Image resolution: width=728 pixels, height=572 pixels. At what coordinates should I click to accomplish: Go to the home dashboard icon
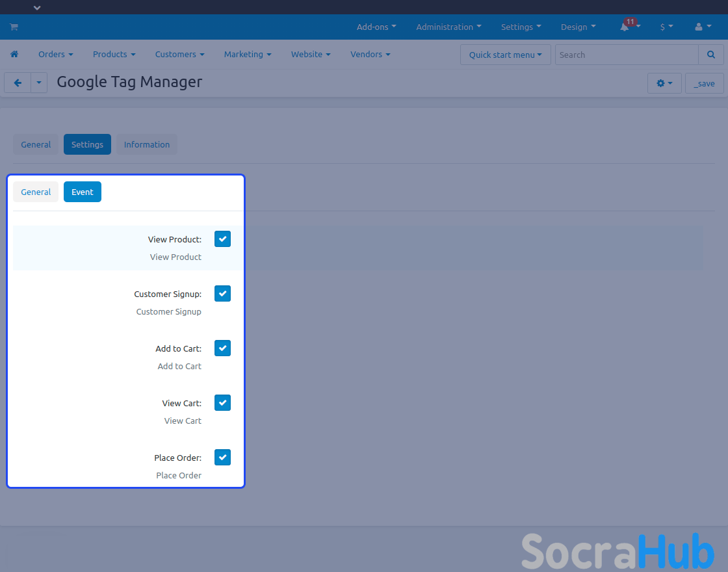[x=14, y=55]
